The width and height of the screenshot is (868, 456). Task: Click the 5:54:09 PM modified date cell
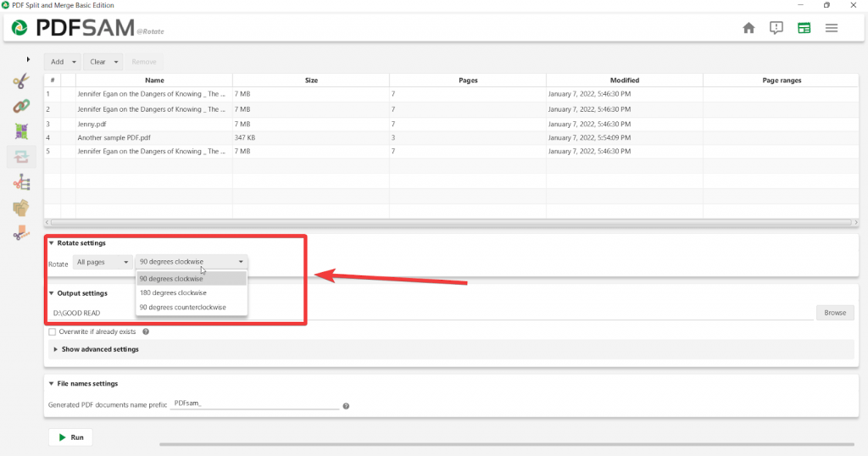625,137
